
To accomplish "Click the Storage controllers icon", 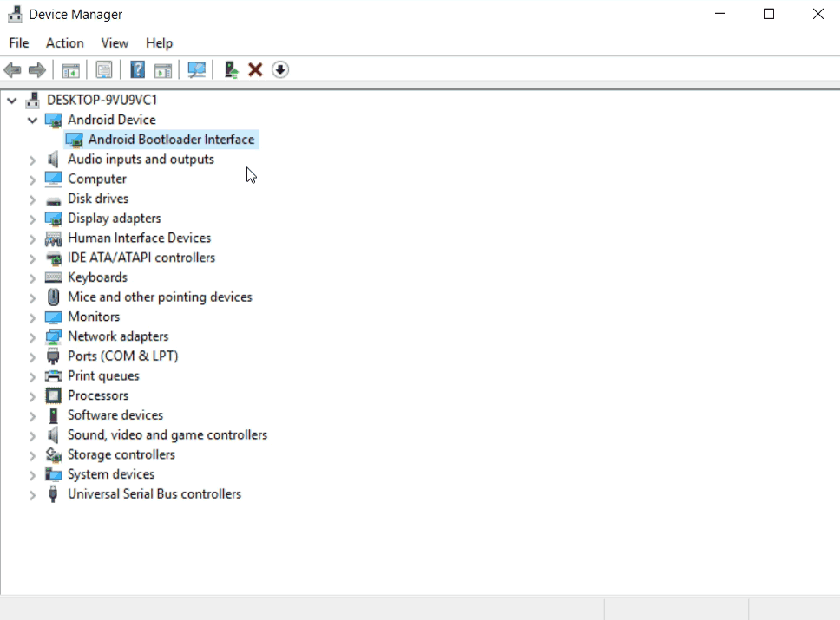I will (54, 454).
